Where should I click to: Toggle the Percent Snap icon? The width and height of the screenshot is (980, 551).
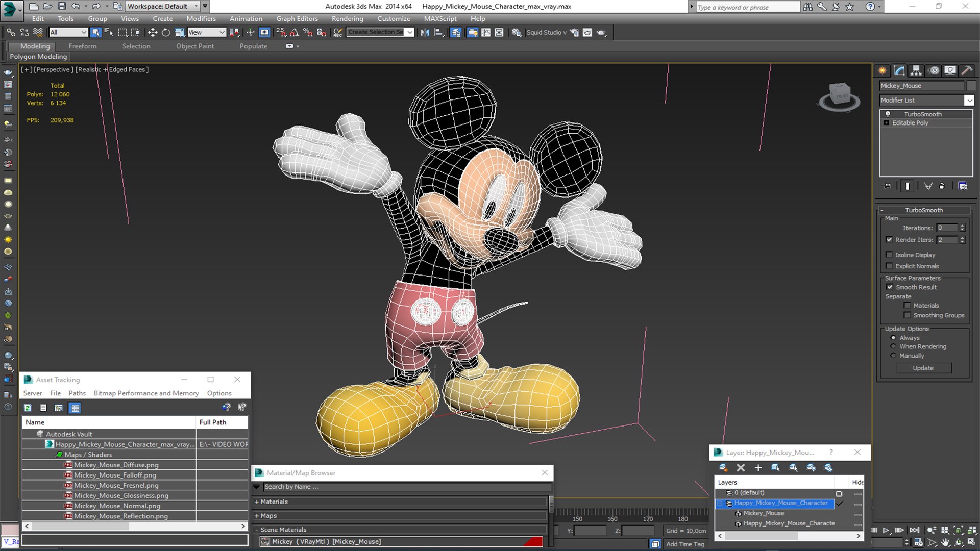coord(308,32)
